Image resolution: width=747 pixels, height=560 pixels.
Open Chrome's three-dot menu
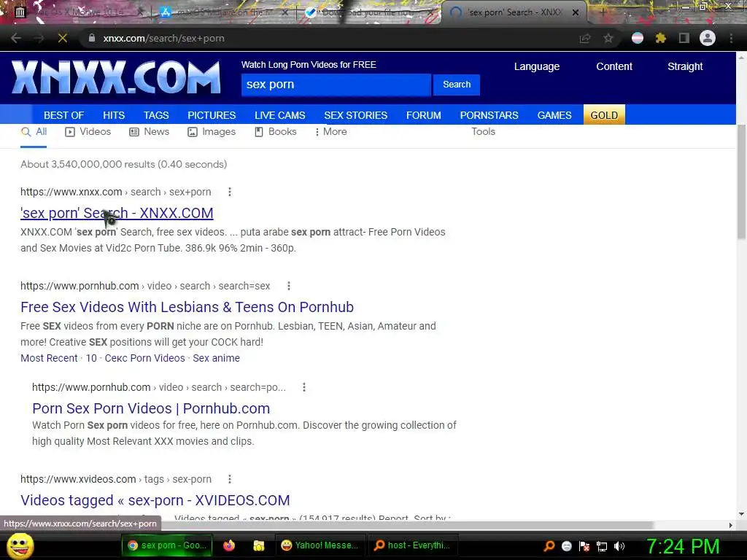(x=731, y=39)
